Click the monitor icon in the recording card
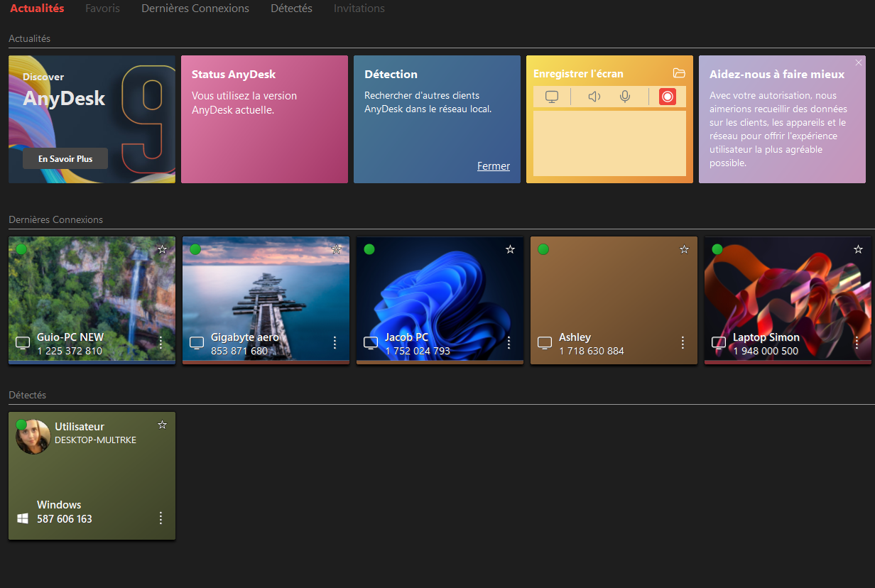Image resolution: width=875 pixels, height=588 pixels. tap(552, 97)
